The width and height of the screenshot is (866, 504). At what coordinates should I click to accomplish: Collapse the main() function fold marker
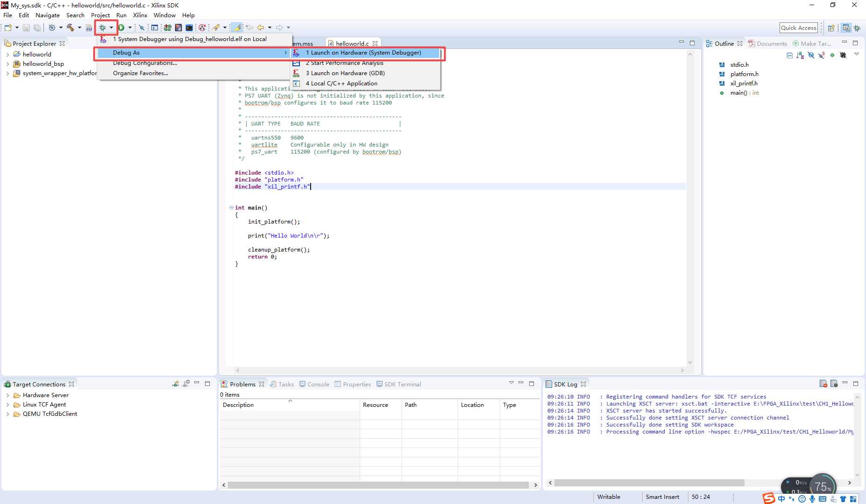[231, 208]
